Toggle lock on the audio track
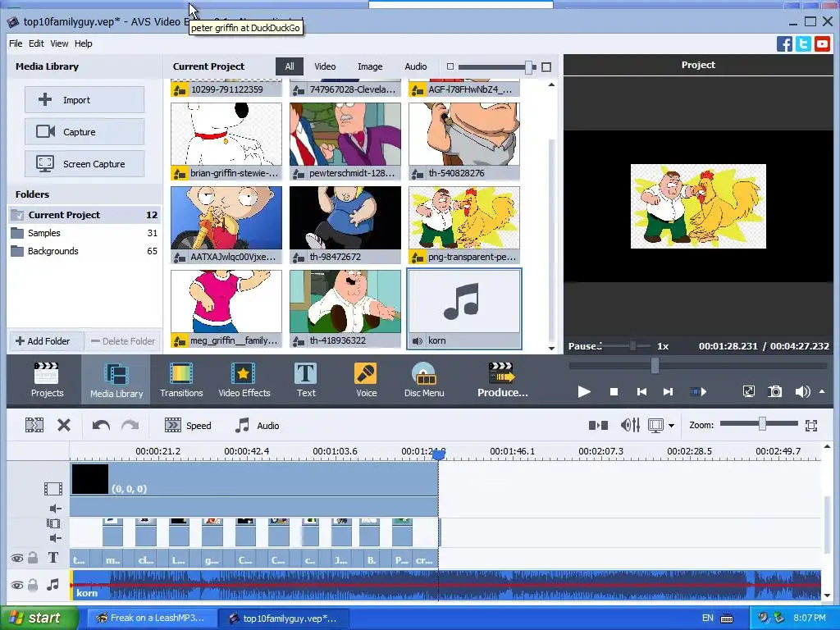 pyautogui.click(x=33, y=585)
